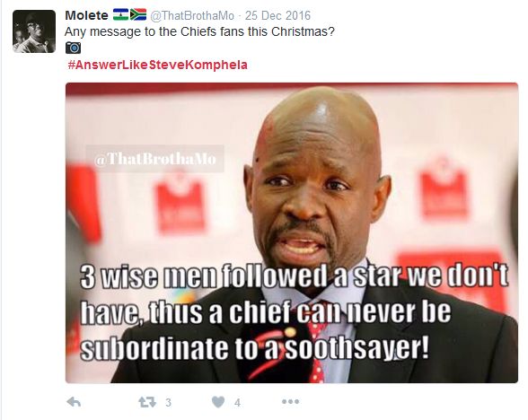The width and height of the screenshot is (528, 420).
Task: Open Molete's profile avatar picture
Action: (34, 31)
